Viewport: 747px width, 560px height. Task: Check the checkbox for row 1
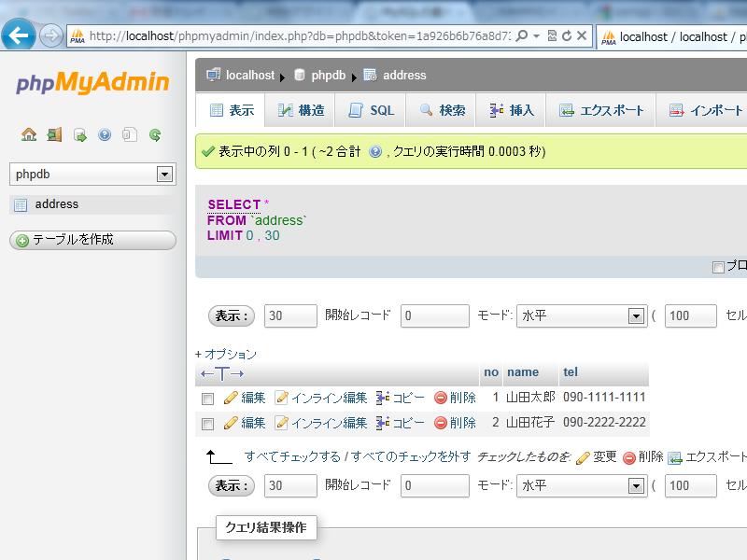pos(208,399)
